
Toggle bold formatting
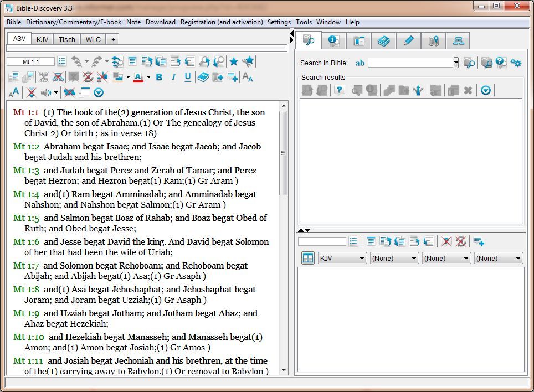(x=159, y=78)
